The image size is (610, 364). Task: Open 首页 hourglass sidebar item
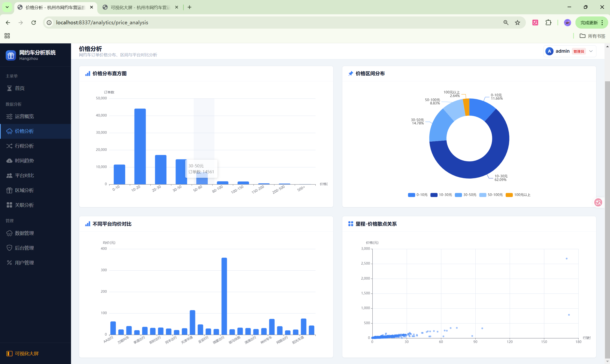20,88
